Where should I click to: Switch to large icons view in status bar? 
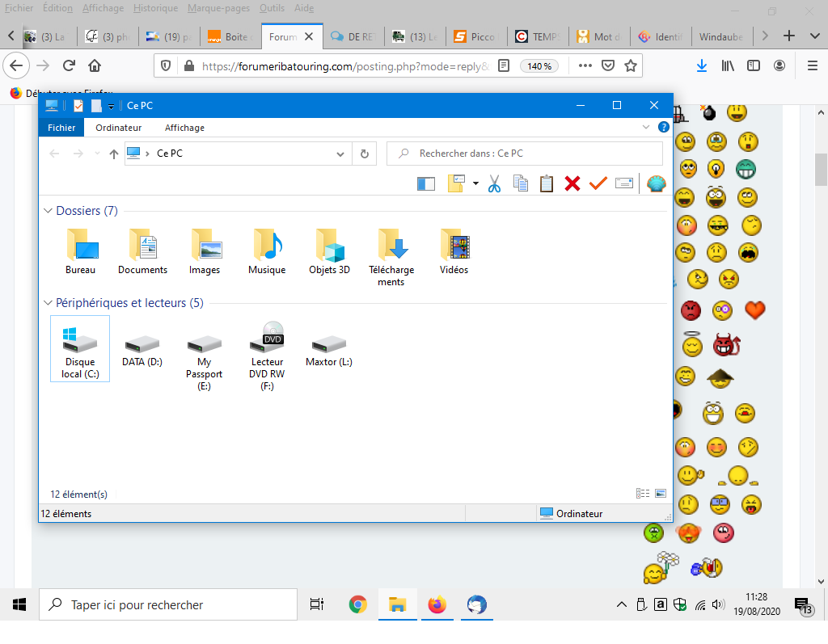tap(661, 494)
